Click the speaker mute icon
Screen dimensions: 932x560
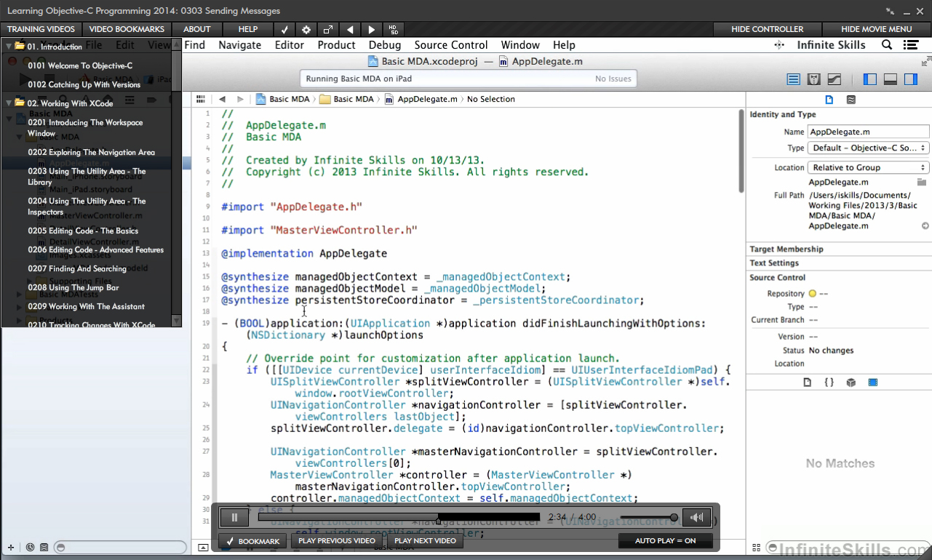coord(696,517)
